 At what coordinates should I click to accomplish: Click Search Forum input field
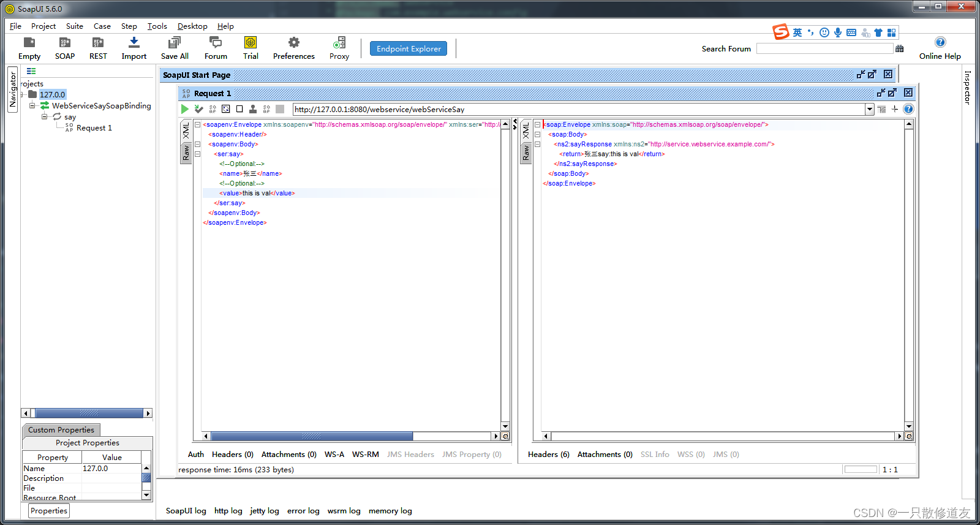824,48
